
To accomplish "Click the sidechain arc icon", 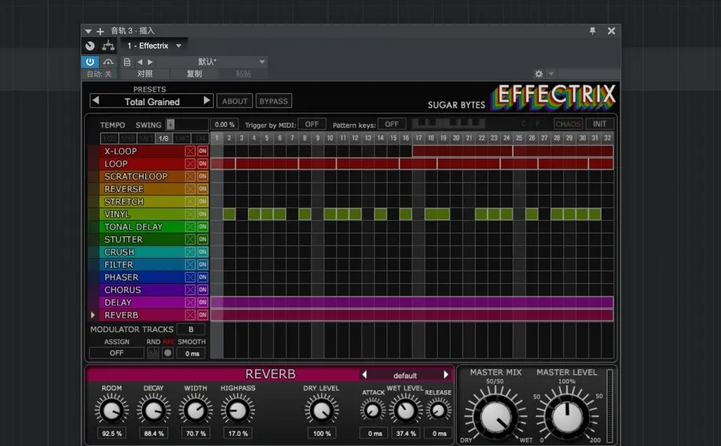I will click(108, 62).
